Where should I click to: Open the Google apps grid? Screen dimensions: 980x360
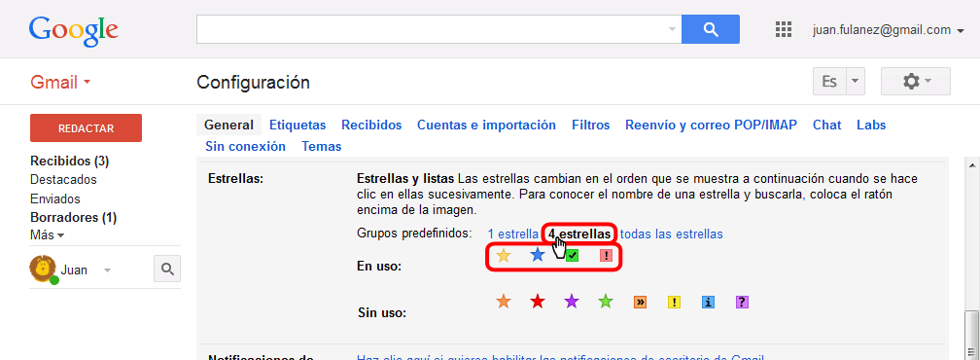[784, 29]
